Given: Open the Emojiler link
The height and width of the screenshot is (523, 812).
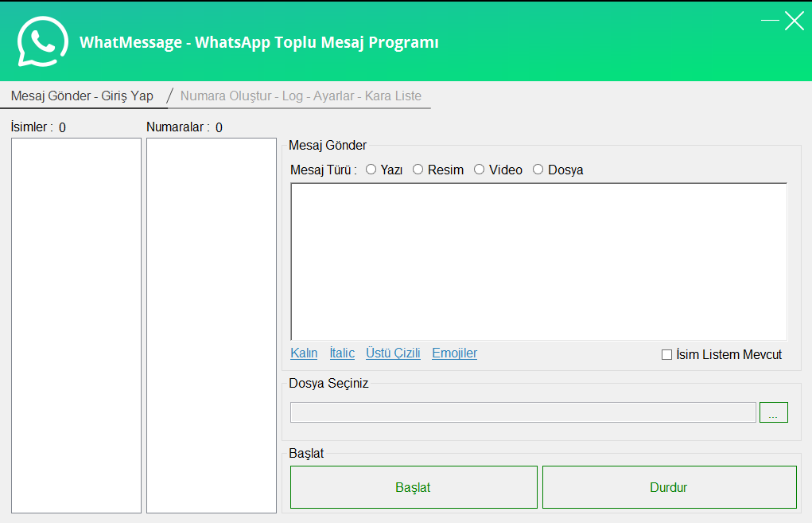Looking at the screenshot, I should point(454,353).
